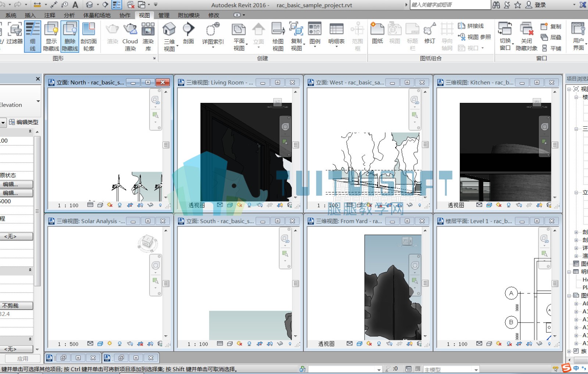The image size is (588, 374).
Task: Open the 三维视图 3D view tool
Action: [x=169, y=37]
